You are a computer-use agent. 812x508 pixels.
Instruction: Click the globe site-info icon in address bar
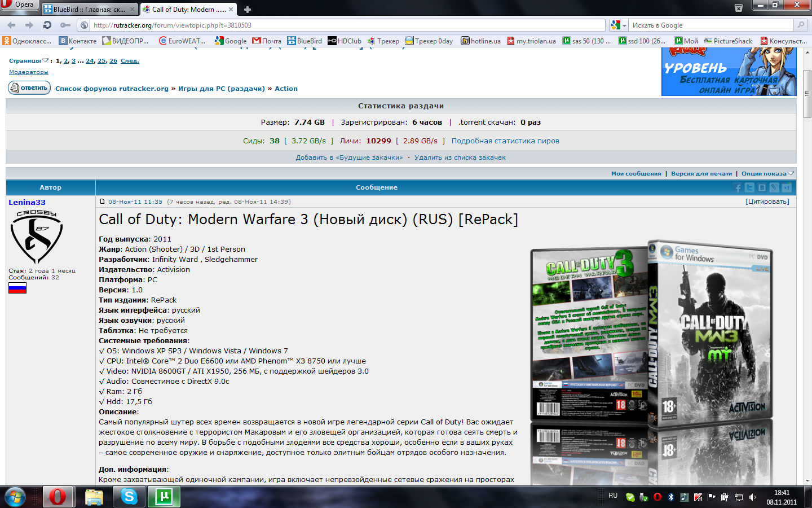coord(85,25)
